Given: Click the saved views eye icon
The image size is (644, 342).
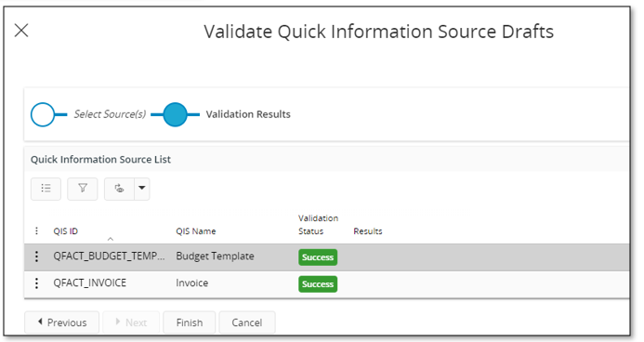Looking at the screenshot, I should [119, 189].
